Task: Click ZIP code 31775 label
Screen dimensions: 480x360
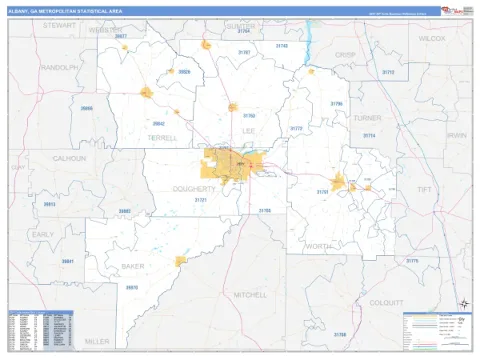Action: [x=412, y=261]
